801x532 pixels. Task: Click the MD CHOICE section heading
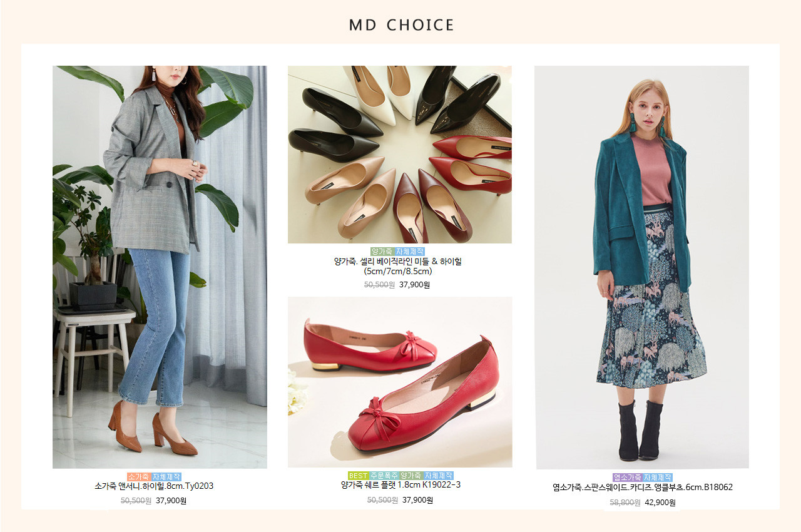401,25
